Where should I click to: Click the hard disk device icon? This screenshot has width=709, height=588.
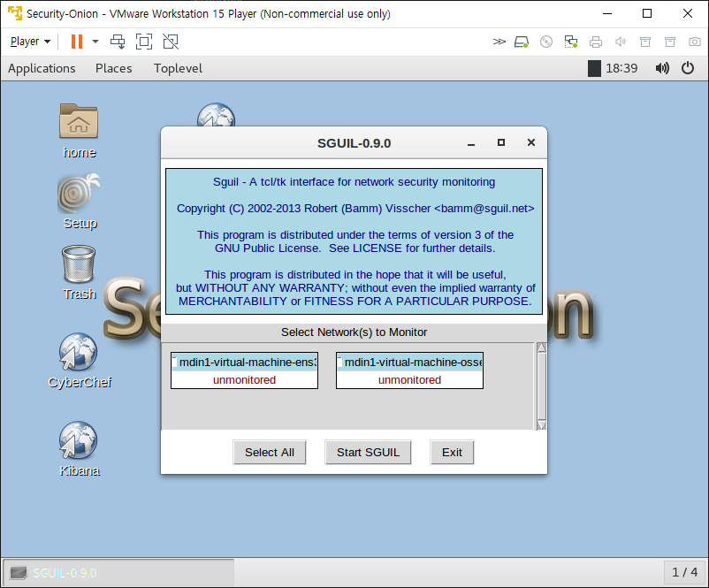tap(522, 42)
